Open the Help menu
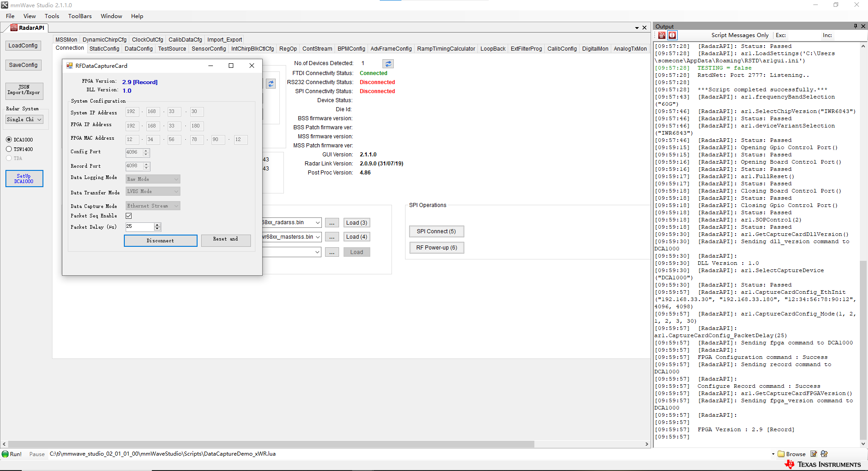This screenshot has height=471, width=868. 137,16
